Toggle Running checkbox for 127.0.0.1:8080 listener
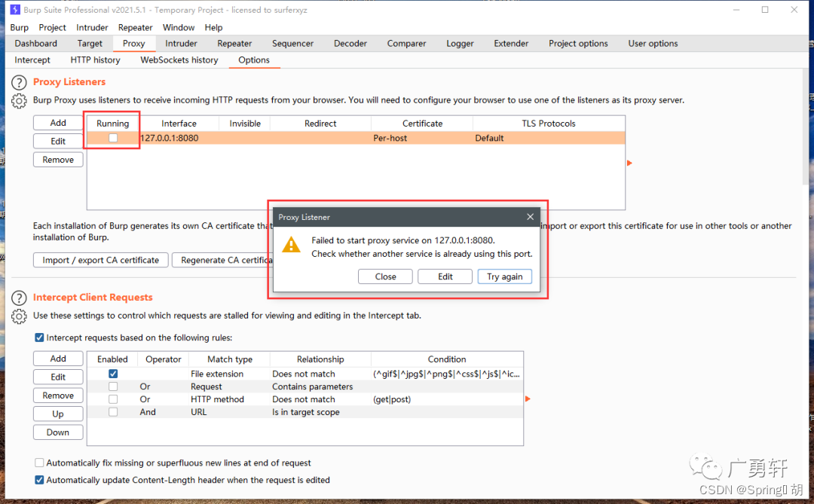Viewport: 814px width, 504px height. tap(112, 138)
